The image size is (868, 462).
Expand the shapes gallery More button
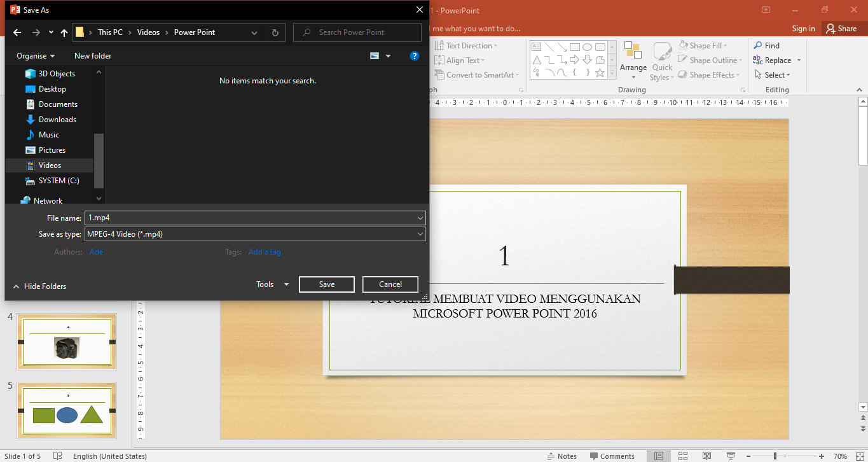coord(612,73)
